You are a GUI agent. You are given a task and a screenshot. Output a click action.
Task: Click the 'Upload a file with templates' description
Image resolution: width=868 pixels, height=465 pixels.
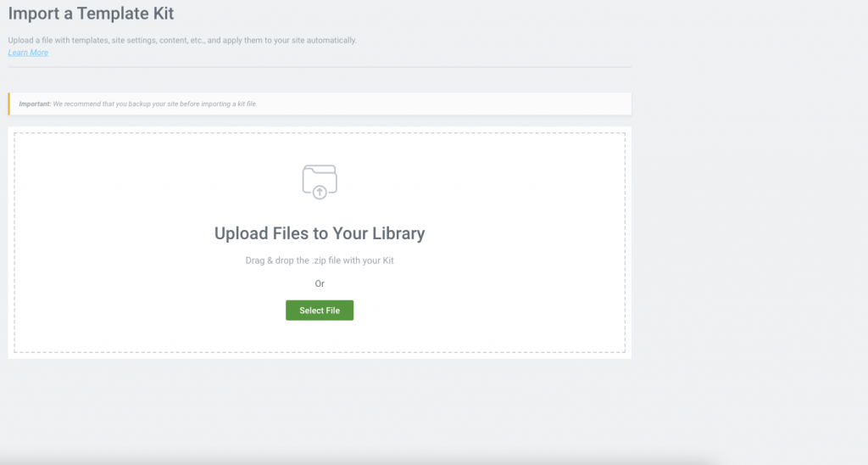(182, 40)
